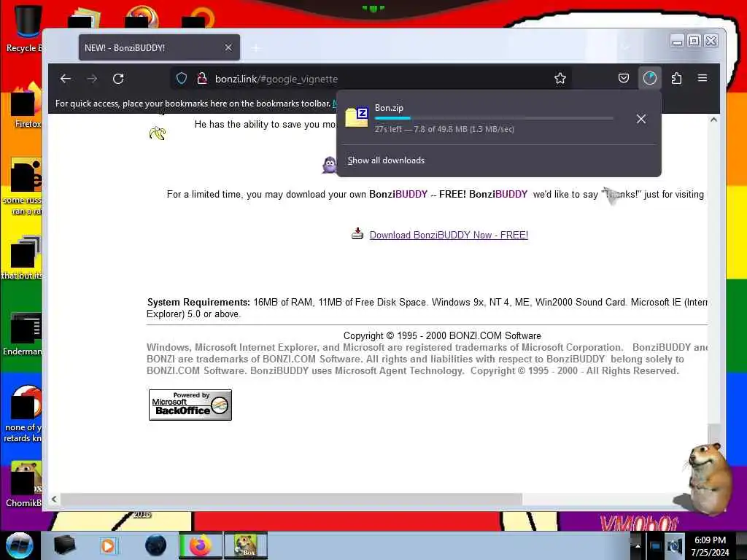Click the disabled forward arrow
747x560 pixels.
pyautogui.click(x=92, y=79)
